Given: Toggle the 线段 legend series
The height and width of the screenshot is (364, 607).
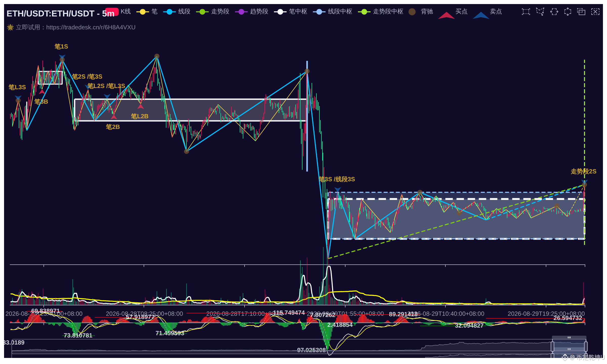Looking at the screenshot, I should [x=177, y=12].
